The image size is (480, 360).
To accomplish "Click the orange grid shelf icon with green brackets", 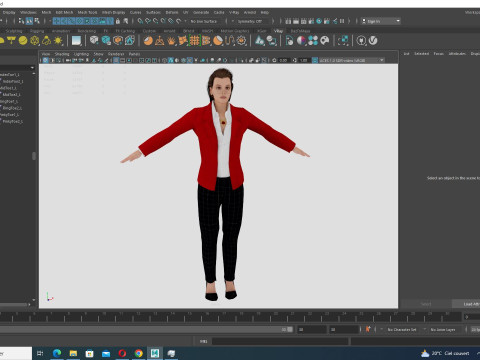I will 195,41.
